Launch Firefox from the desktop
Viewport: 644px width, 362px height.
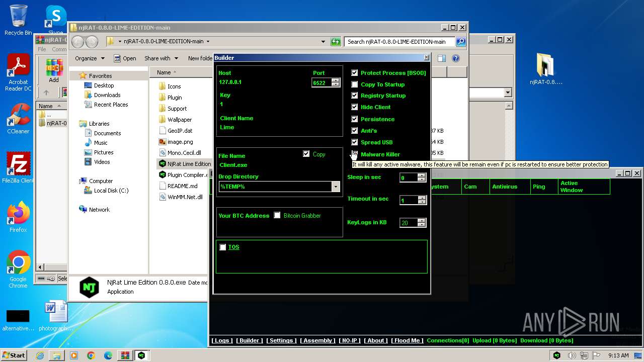tap(18, 217)
